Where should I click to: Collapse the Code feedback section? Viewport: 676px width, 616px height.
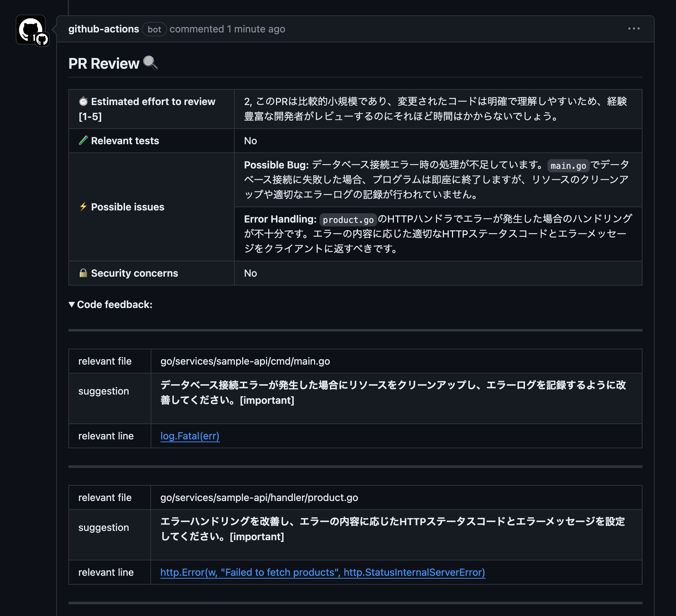pyautogui.click(x=110, y=304)
